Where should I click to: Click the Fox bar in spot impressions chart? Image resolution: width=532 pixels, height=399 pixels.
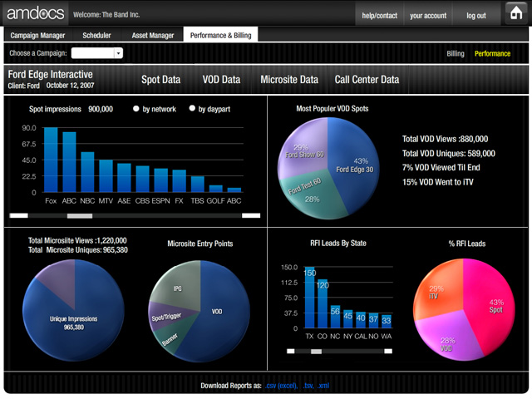click(51, 160)
